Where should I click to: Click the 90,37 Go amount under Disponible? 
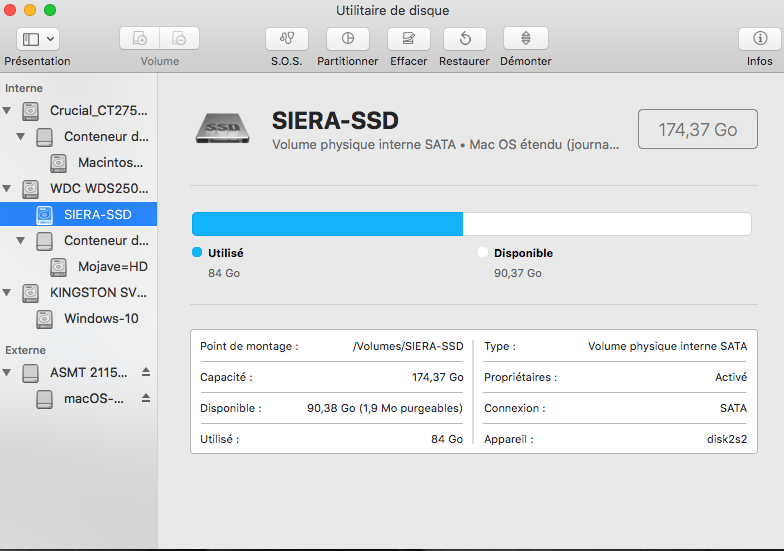tap(518, 273)
